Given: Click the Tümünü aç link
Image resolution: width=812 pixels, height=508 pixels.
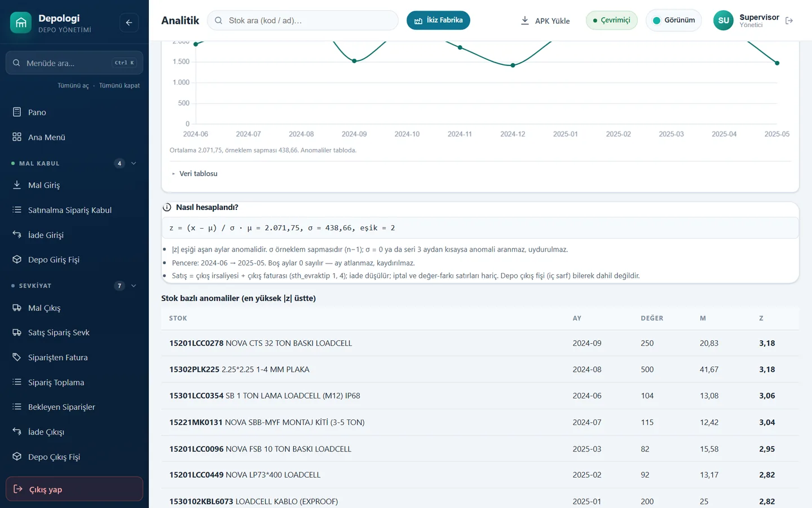Looking at the screenshot, I should [73, 85].
